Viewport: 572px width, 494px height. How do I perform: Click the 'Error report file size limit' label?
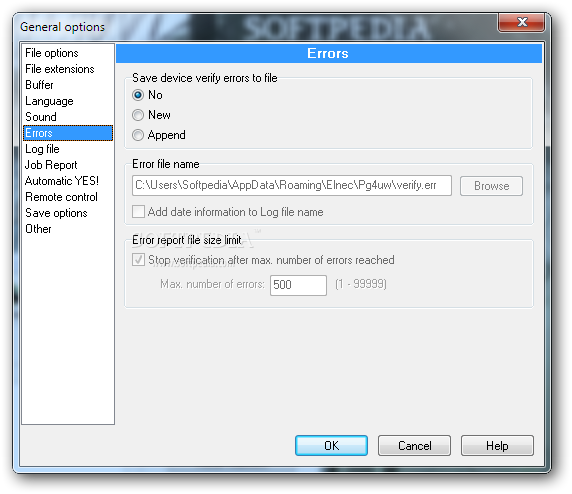coord(187,240)
